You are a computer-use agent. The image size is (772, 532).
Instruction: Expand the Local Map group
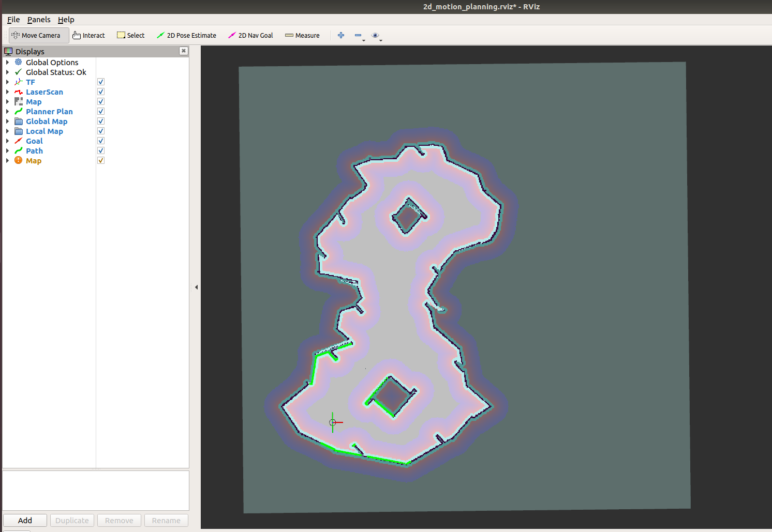7,131
